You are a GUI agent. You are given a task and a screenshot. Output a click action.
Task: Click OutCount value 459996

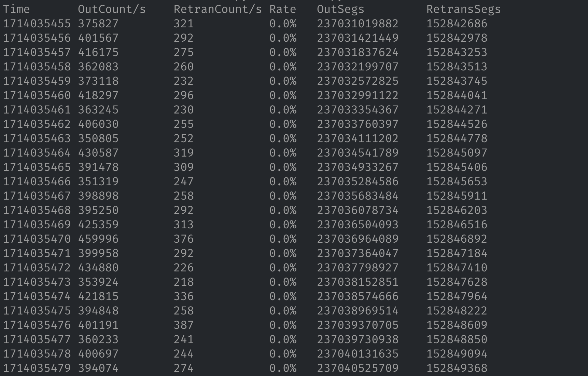point(98,239)
